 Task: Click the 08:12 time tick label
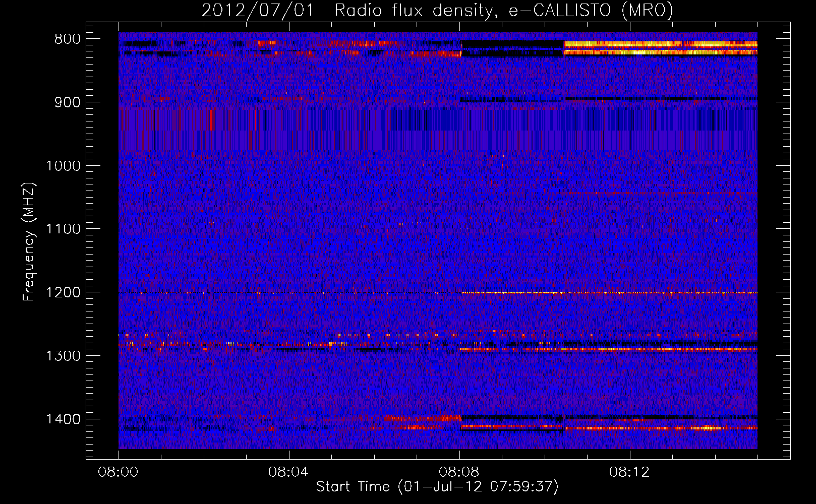pyautogui.click(x=629, y=472)
